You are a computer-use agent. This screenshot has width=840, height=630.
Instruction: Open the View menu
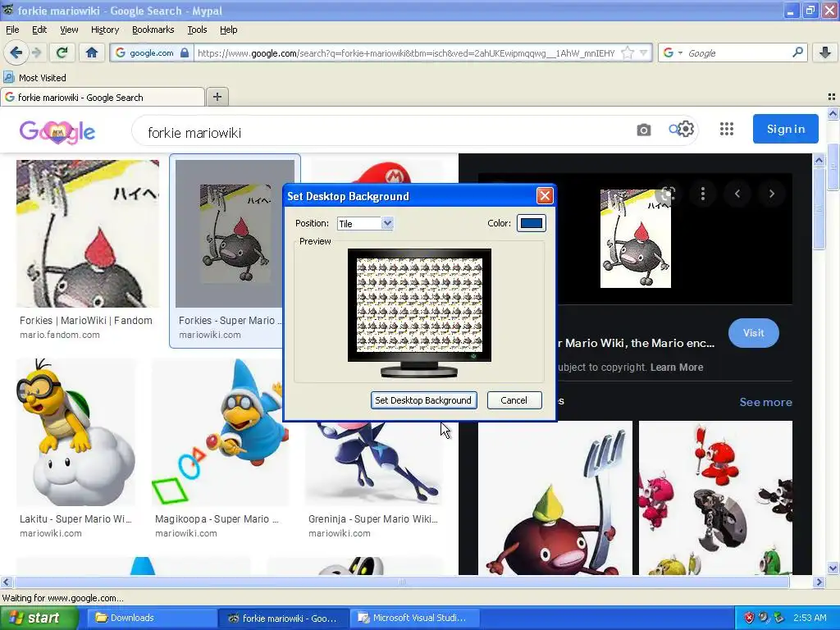[x=69, y=30]
